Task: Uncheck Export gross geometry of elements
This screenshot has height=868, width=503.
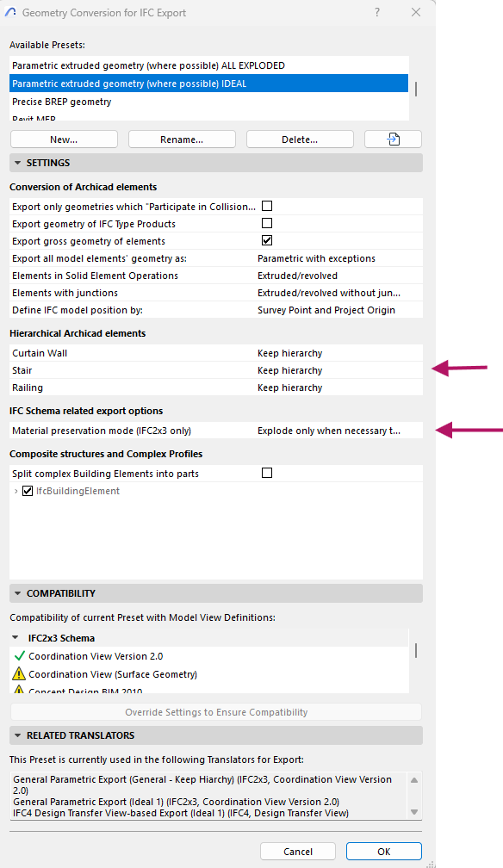Action: coord(267,240)
